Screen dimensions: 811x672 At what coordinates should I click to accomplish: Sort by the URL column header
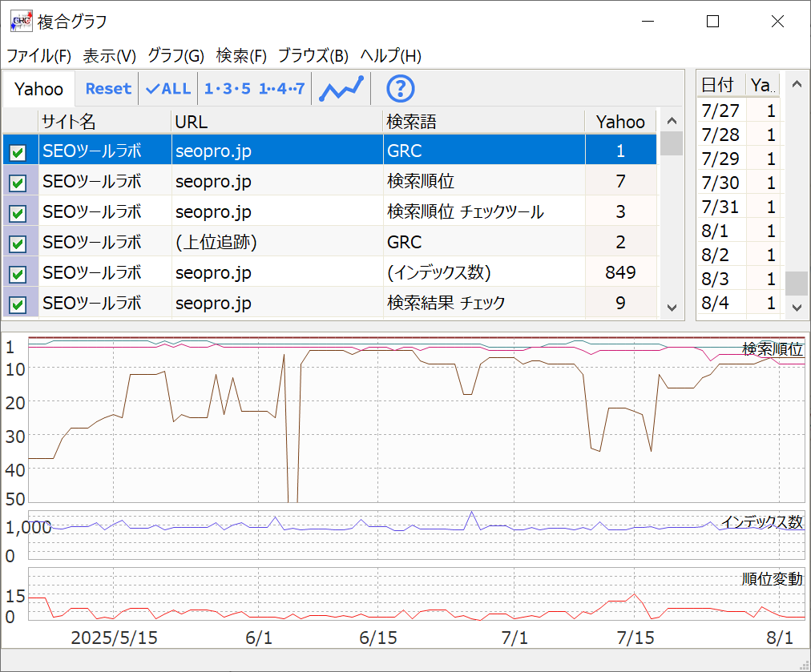[276, 122]
